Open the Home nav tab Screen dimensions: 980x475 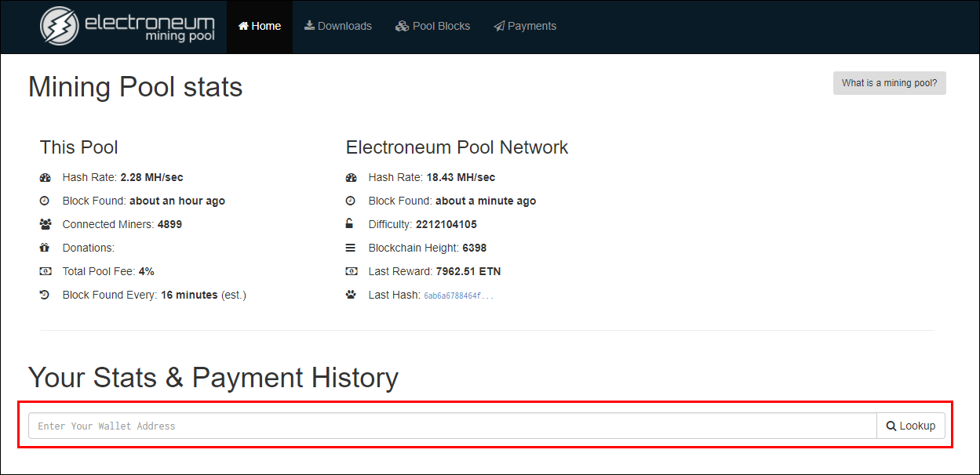point(260,26)
